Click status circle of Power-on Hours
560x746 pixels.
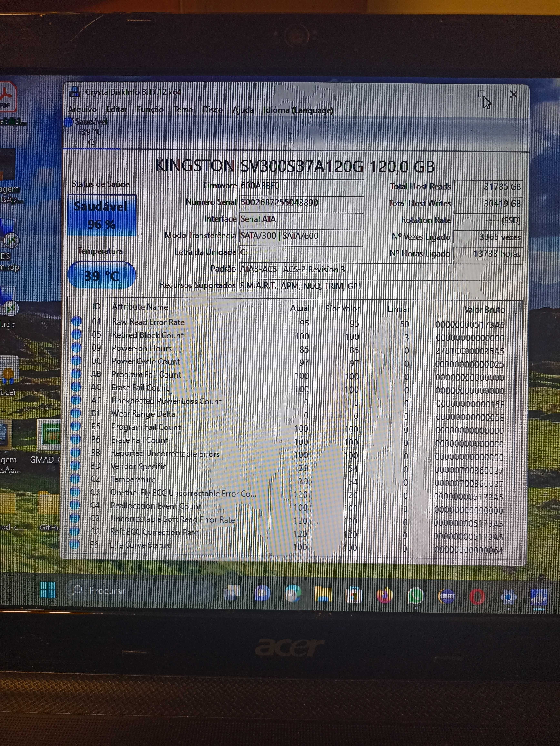(x=76, y=347)
